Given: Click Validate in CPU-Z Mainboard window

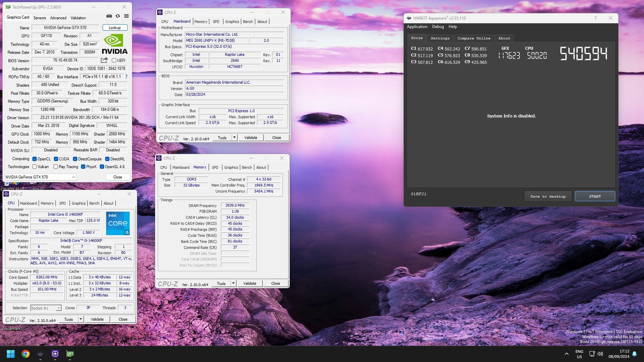Looking at the screenshot, I should coord(251,138).
